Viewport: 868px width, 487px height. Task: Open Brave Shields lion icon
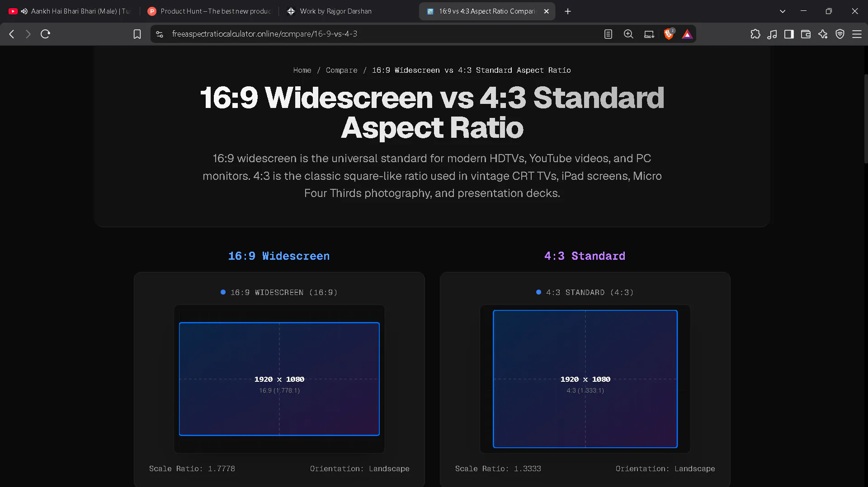coord(669,34)
